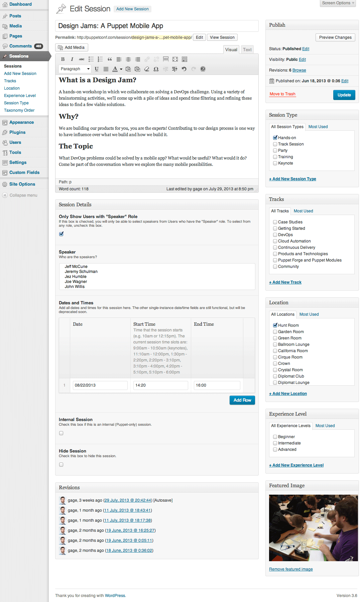Start a numbered list

point(100,59)
